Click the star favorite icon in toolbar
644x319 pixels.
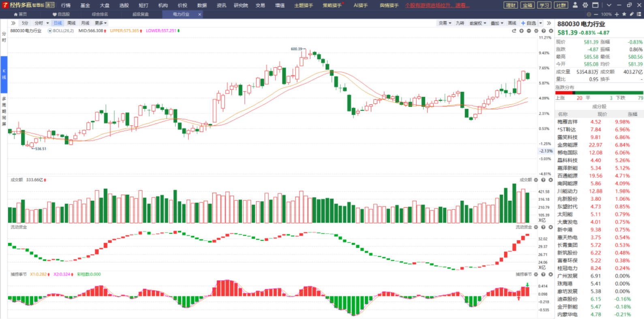tap(624, 14)
